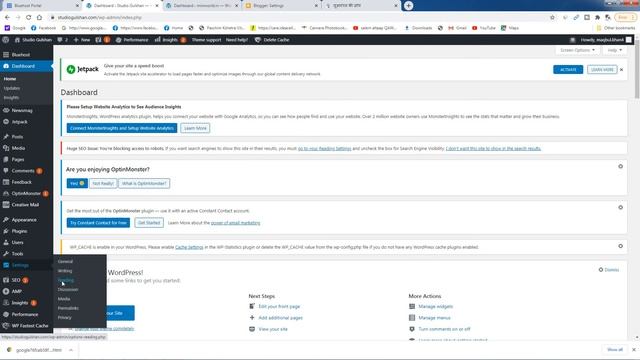The height and width of the screenshot is (360, 640).
Task: Open the downloaded file options chevron
Action: [71, 350]
